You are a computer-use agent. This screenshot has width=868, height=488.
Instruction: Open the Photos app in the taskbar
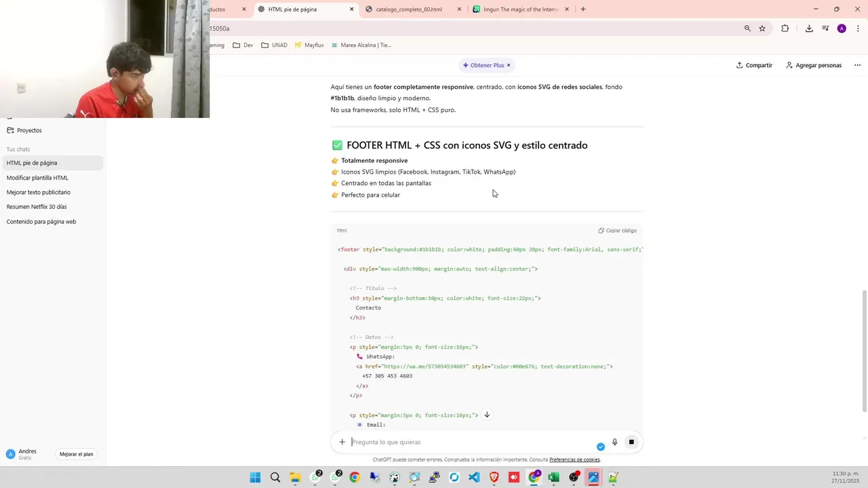click(593, 478)
